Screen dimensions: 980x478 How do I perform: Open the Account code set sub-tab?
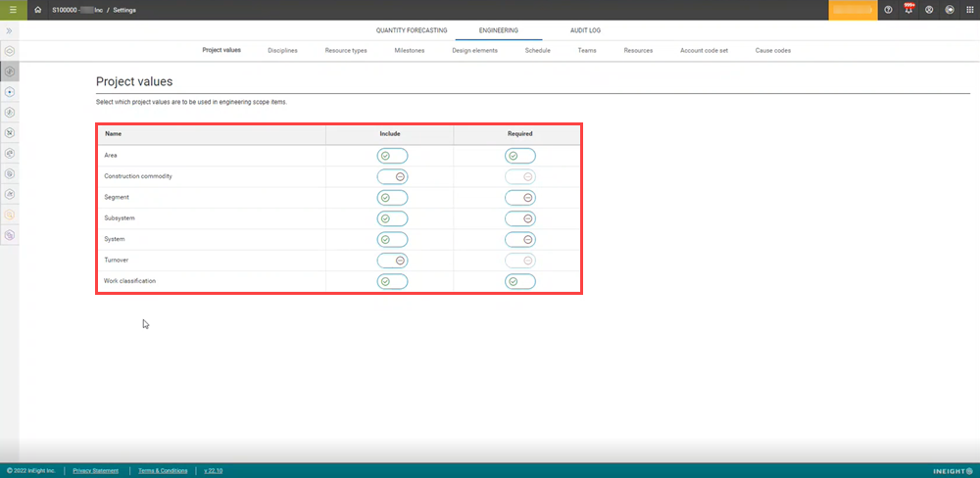pos(704,51)
